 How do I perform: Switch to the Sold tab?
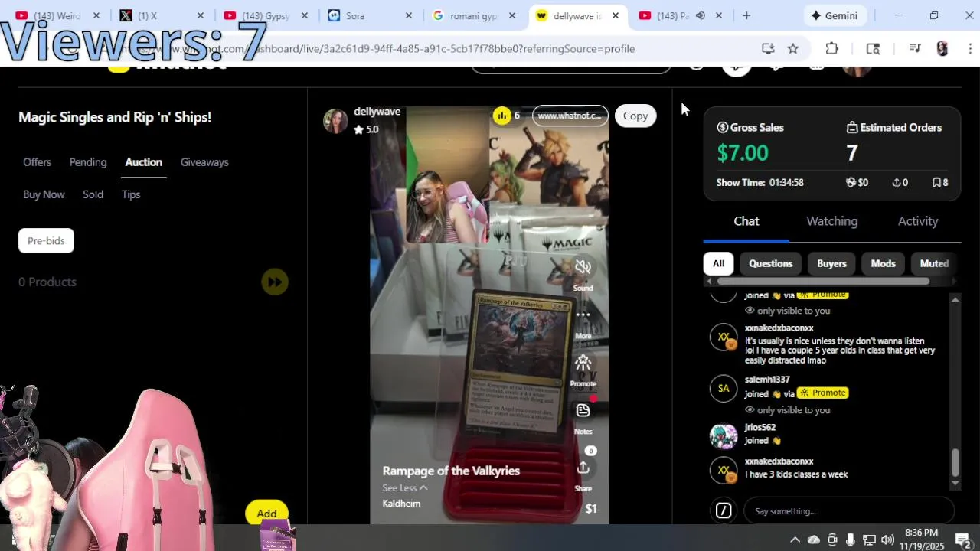pos(93,194)
